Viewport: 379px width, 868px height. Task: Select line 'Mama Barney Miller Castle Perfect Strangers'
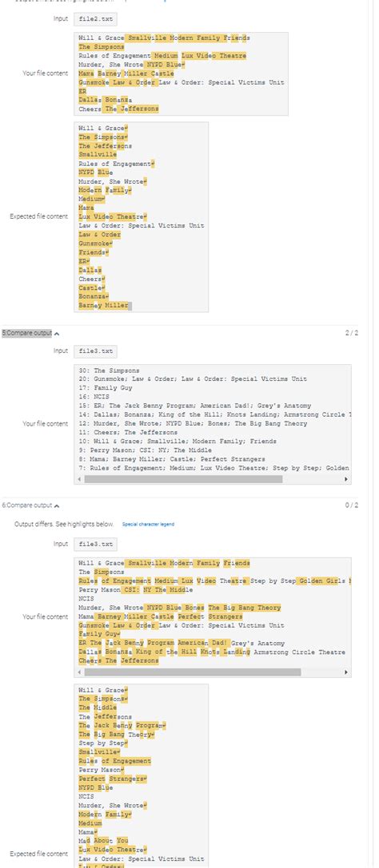coord(161,616)
